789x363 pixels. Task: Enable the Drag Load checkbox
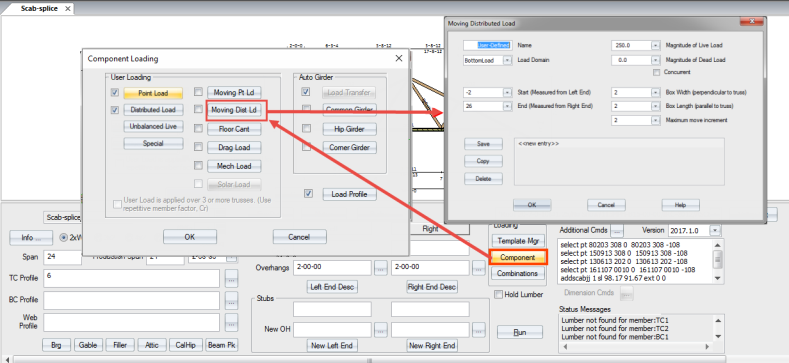198,147
